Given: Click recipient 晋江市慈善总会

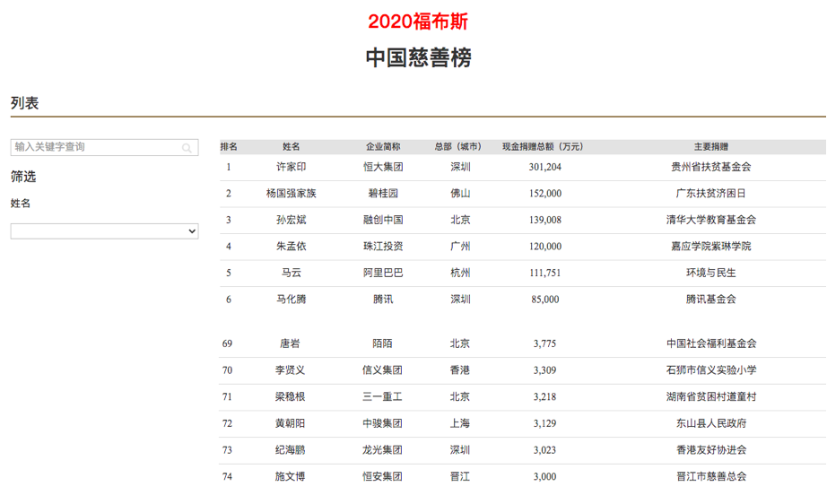Looking at the screenshot, I should click(711, 476).
